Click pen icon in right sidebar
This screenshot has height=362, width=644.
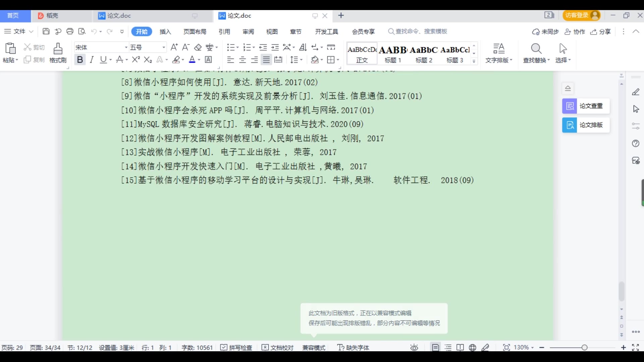pyautogui.click(x=636, y=92)
